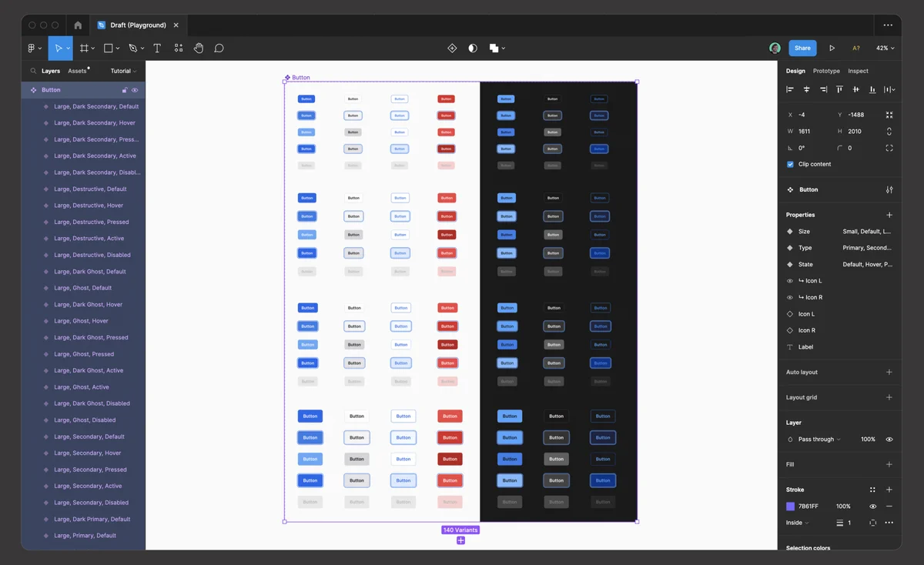This screenshot has height=565, width=924.
Task: Add a new property with plus
Action: click(x=889, y=215)
